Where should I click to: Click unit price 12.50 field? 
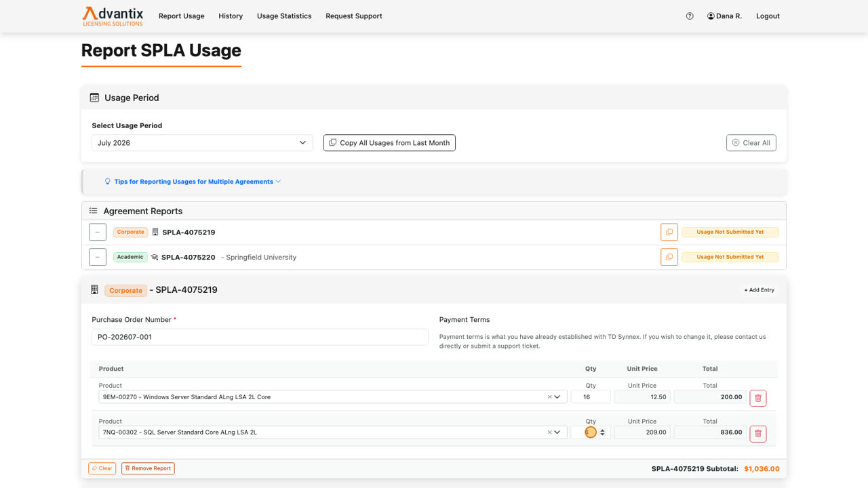[x=642, y=397]
